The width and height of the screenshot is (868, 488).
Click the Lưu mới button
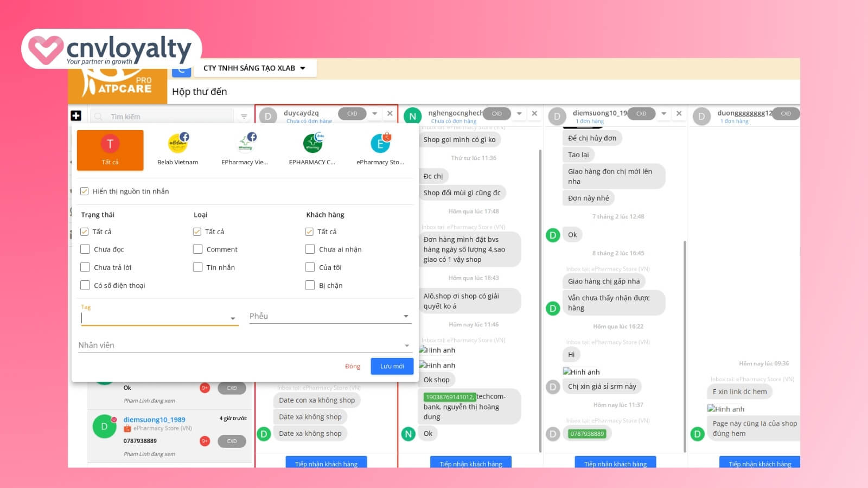click(392, 366)
